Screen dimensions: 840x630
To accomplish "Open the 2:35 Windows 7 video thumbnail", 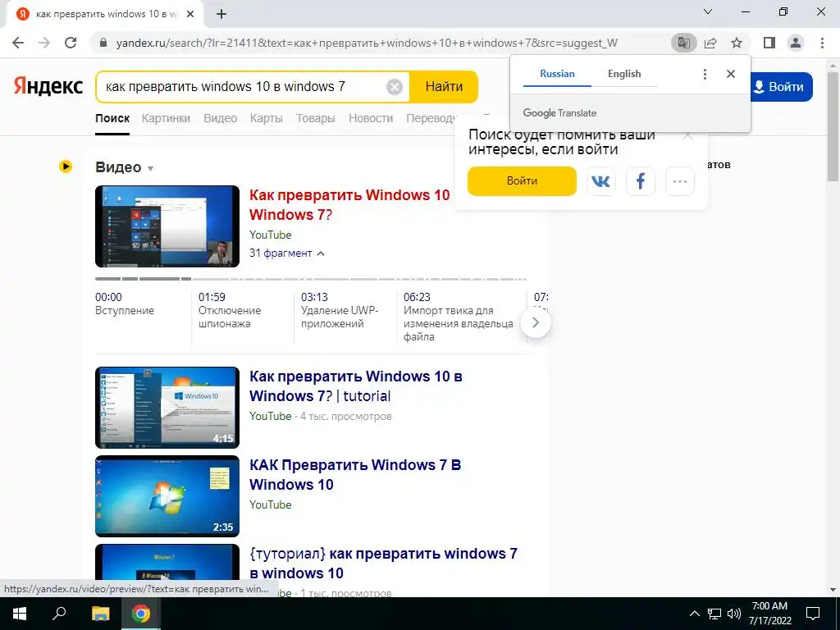I will pyautogui.click(x=167, y=496).
